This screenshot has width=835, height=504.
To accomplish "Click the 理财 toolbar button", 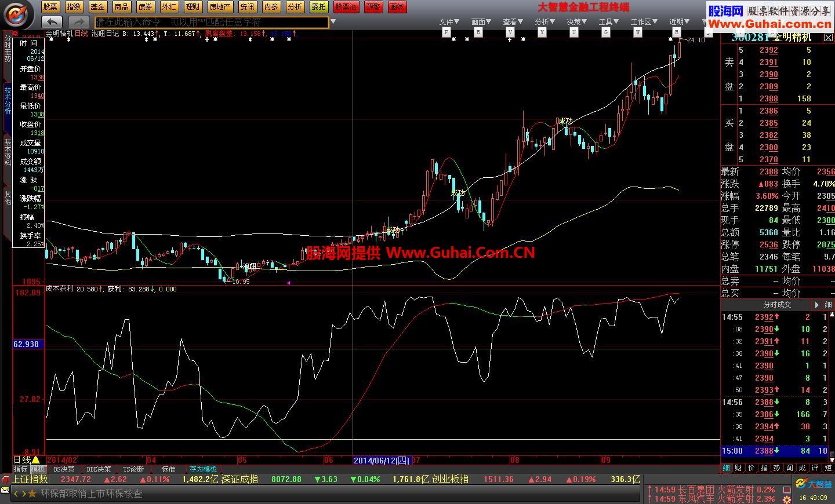I will (193, 7).
